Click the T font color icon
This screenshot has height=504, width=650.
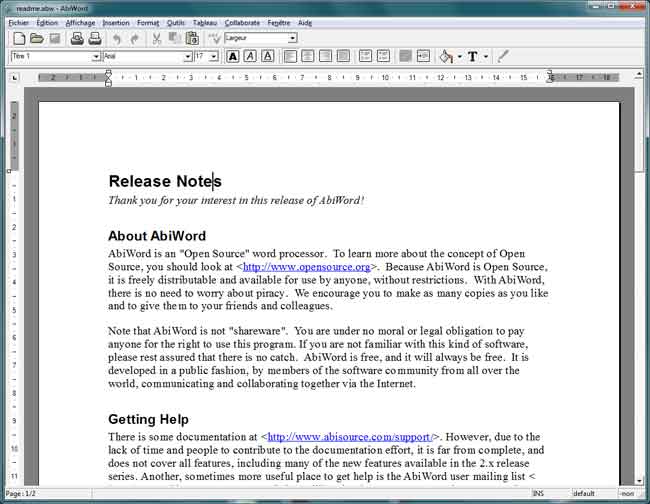[x=473, y=56]
